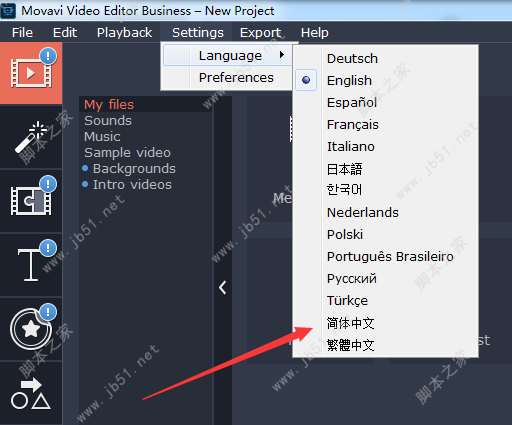Image resolution: width=512 pixels, height=425 pixels.
Task: Open the Help menu
Action: pyautogui.click(x=315, y=33)
